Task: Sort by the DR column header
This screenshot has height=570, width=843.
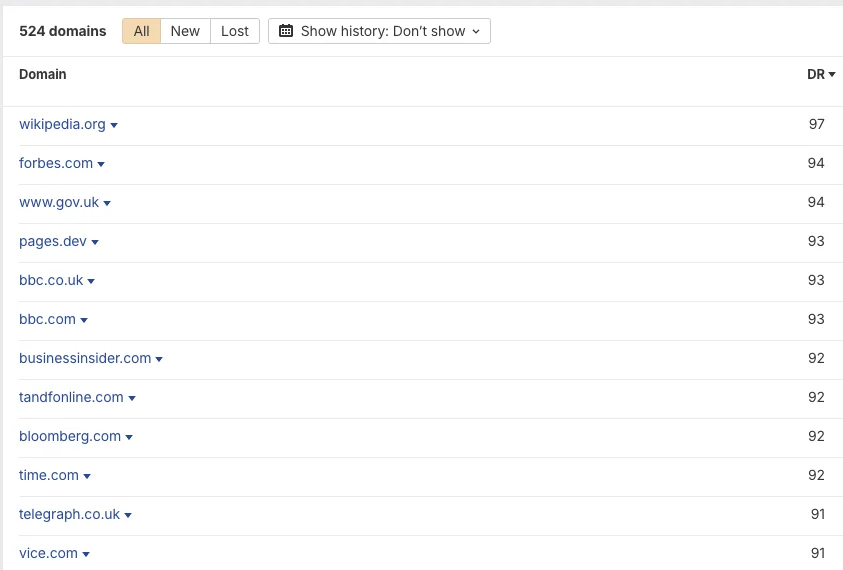Action: (821, 74)
